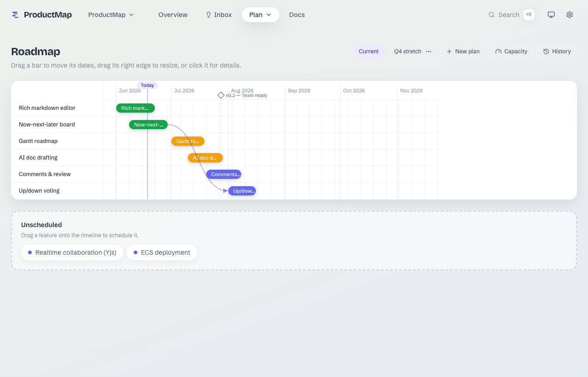
Task: Open the Plan tab menu
Action: click(260, 15)
